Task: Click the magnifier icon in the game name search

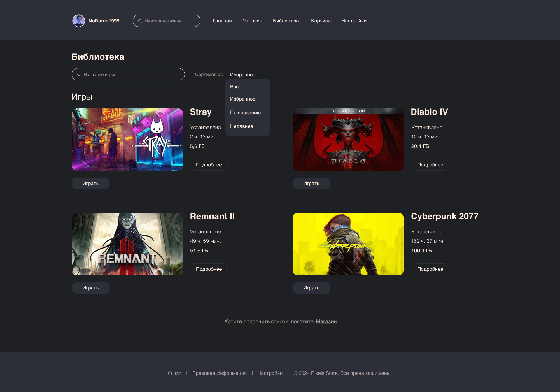Action: pos(79,74)
